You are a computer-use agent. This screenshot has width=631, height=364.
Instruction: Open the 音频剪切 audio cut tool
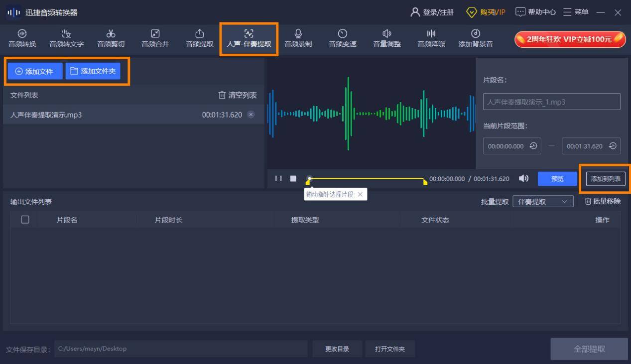[x=111, y=39]
